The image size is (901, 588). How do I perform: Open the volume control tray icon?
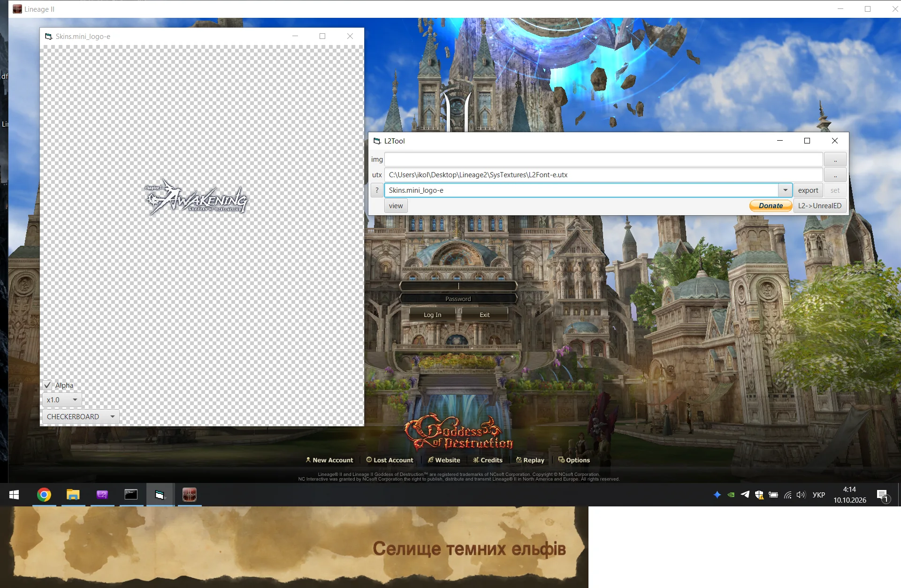801,495
